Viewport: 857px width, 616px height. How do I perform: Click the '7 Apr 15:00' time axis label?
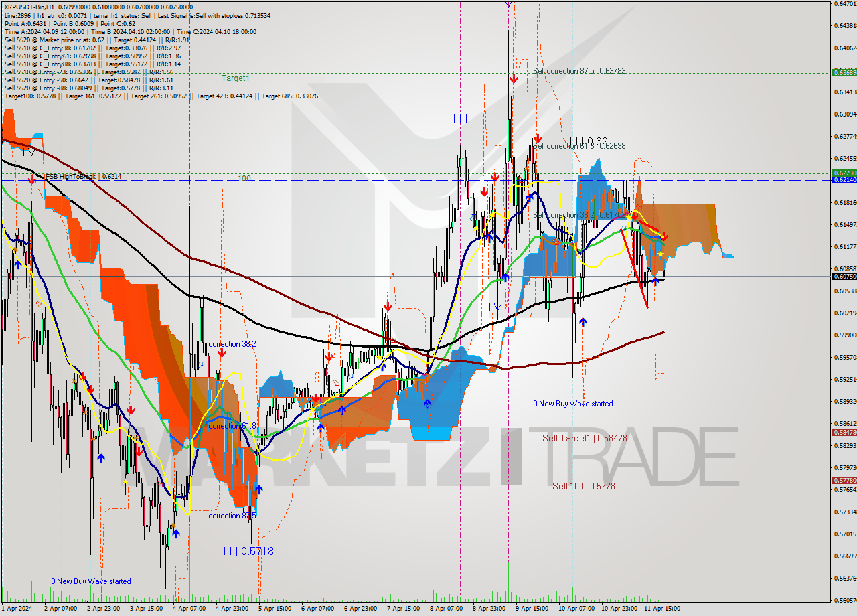(x=403, y=609)
